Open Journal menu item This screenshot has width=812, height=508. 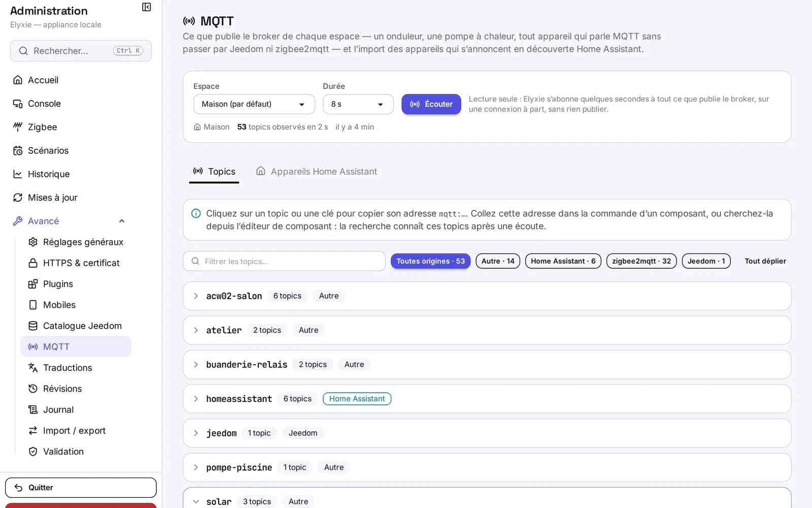(x=58, y=409)
